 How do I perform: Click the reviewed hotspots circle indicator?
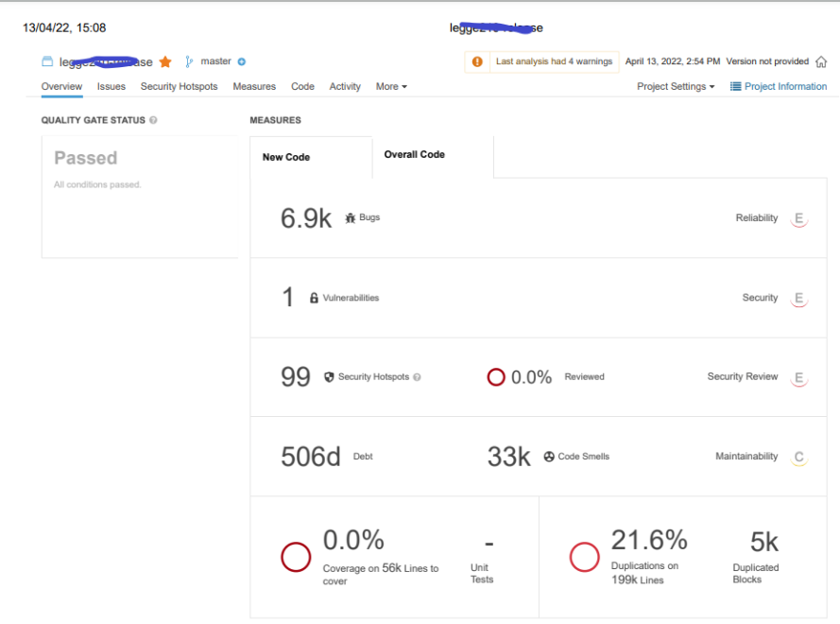(x=495, y=377)
